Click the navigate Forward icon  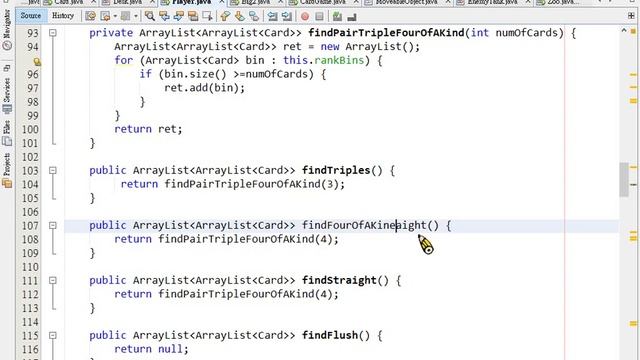coord(125,16)
